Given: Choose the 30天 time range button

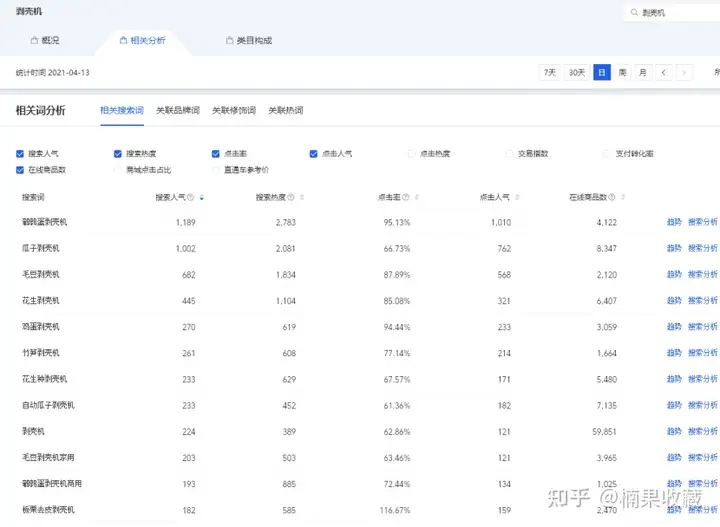Looking at the screenshot, I should pos(577,73).
